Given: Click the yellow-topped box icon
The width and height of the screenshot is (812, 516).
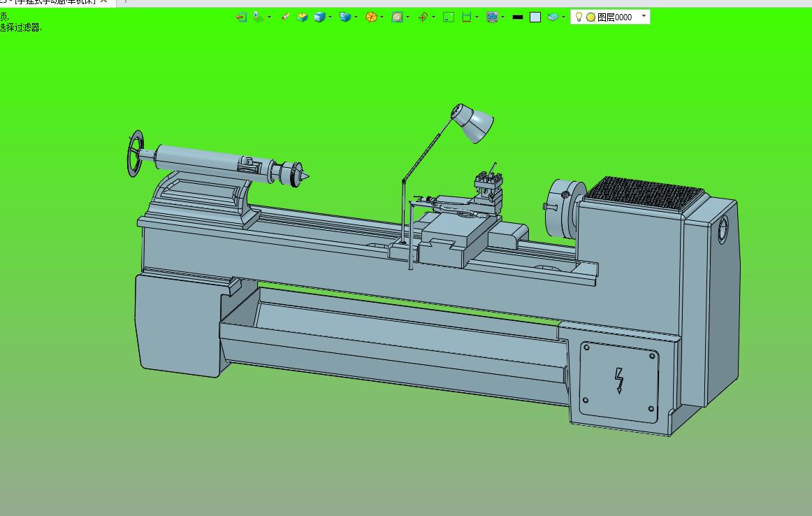Looking at the screenshot, I should (x=302, y=17).
